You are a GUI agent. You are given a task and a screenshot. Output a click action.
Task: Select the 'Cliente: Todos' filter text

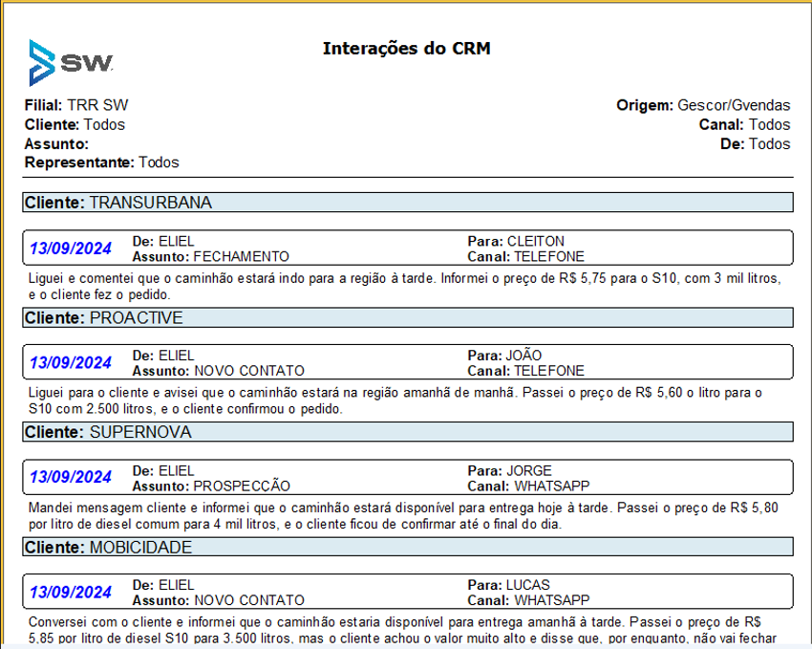(x=75, y=125)
